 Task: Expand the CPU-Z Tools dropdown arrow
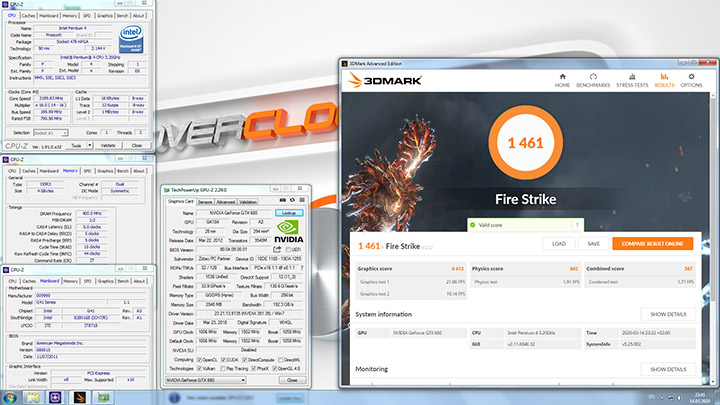(90, 146)
